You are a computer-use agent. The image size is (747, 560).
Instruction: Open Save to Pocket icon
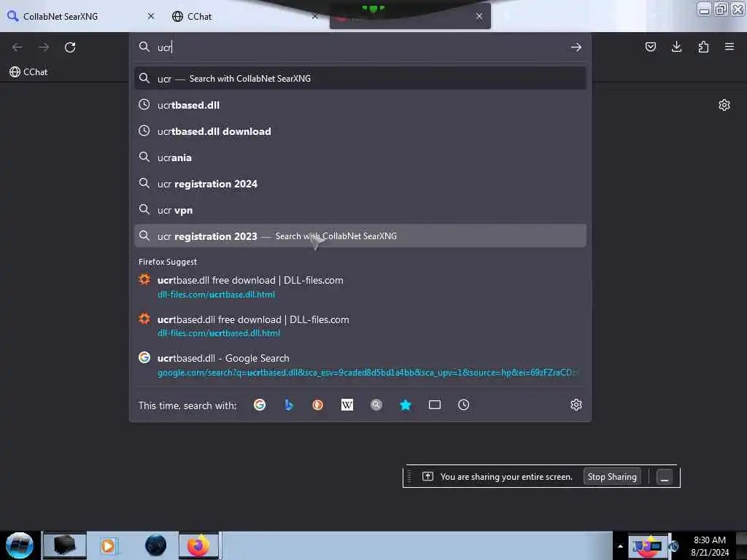point(650,47)
